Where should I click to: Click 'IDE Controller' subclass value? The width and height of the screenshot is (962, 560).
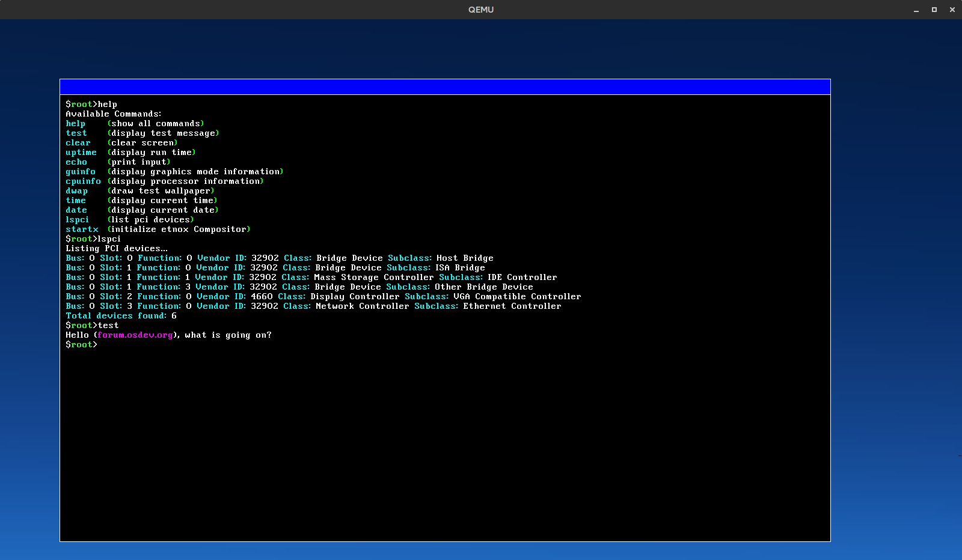[x=522, y=278]
